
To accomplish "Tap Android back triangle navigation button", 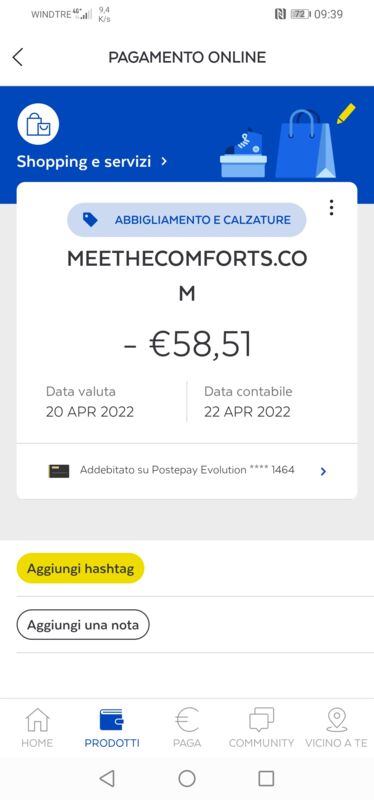I will (107, 778).
